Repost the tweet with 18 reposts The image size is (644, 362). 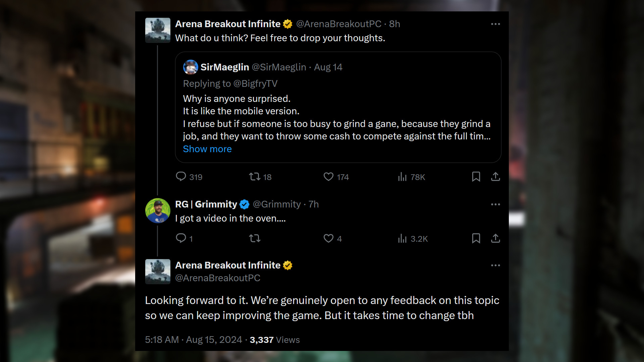pyautogui.click(x=255, y=177)
